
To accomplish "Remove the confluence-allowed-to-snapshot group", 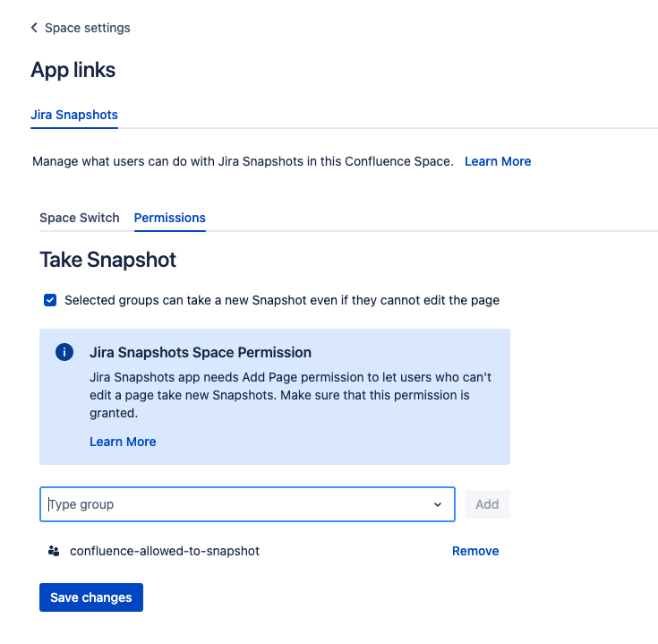I will point(475,551).
